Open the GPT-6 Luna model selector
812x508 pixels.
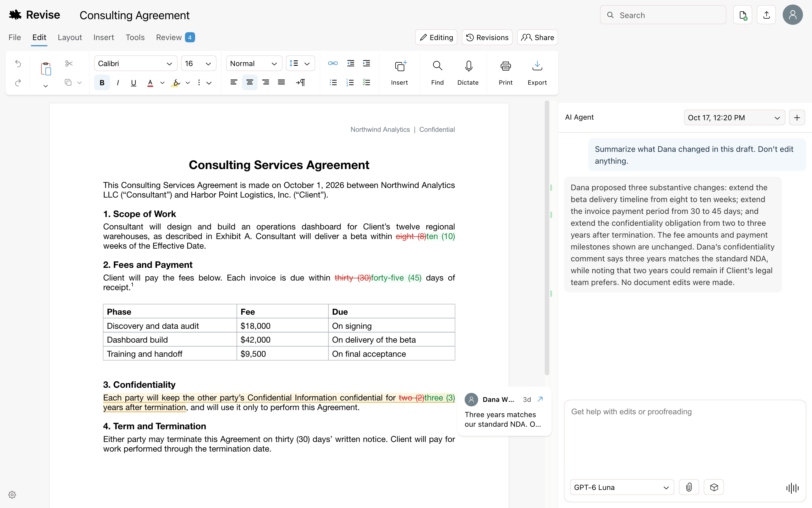click(622, 487)
